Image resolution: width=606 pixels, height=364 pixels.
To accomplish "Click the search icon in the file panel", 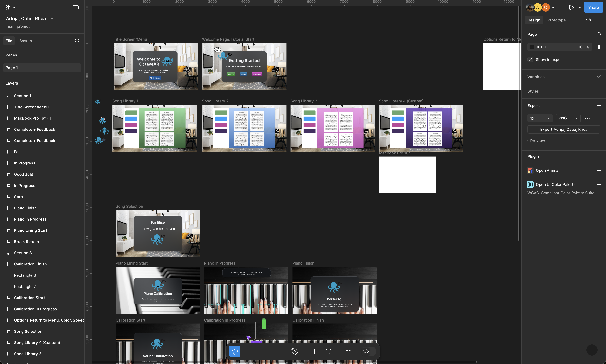I will 77,41.
